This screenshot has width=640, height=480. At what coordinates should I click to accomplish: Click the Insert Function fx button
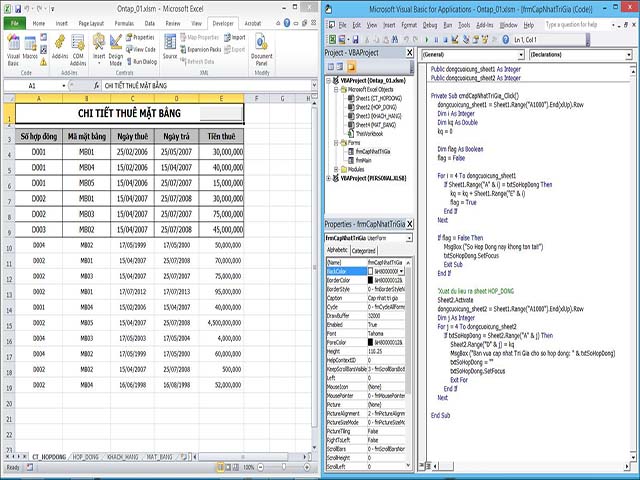(x=96, y=86)
